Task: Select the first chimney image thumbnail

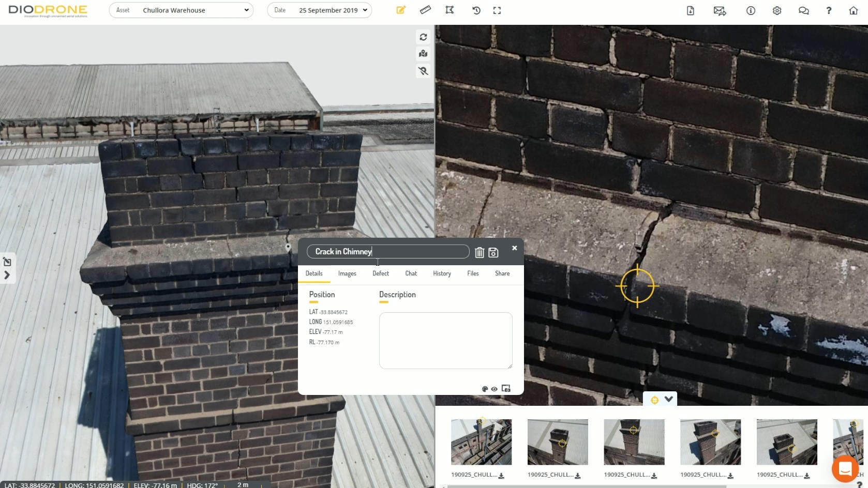Action: coord(480,442)
